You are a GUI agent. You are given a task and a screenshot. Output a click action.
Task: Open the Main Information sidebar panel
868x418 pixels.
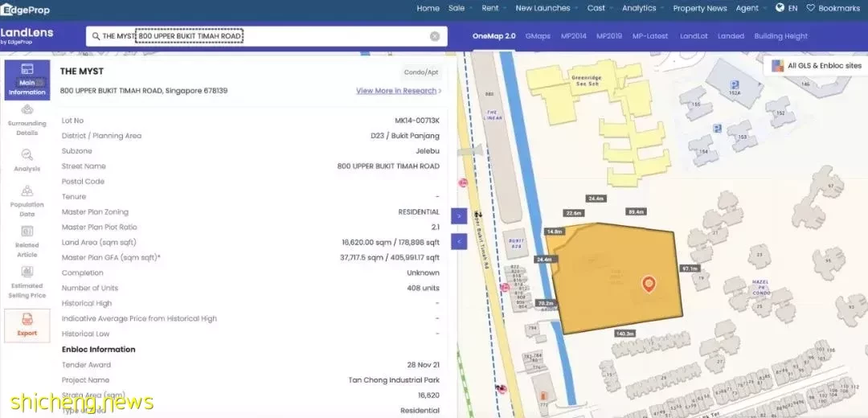pyautogui.click(x=27, y=80)
